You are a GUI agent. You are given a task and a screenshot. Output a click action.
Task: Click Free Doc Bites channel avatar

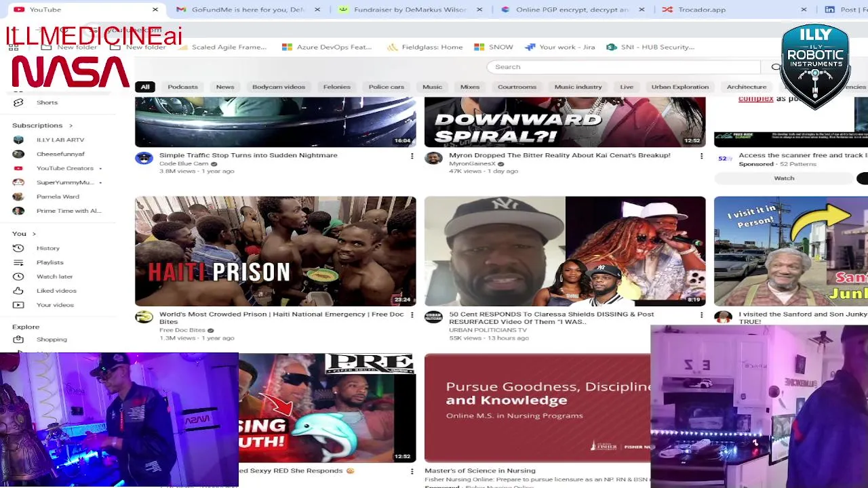(x=144, y=317)
